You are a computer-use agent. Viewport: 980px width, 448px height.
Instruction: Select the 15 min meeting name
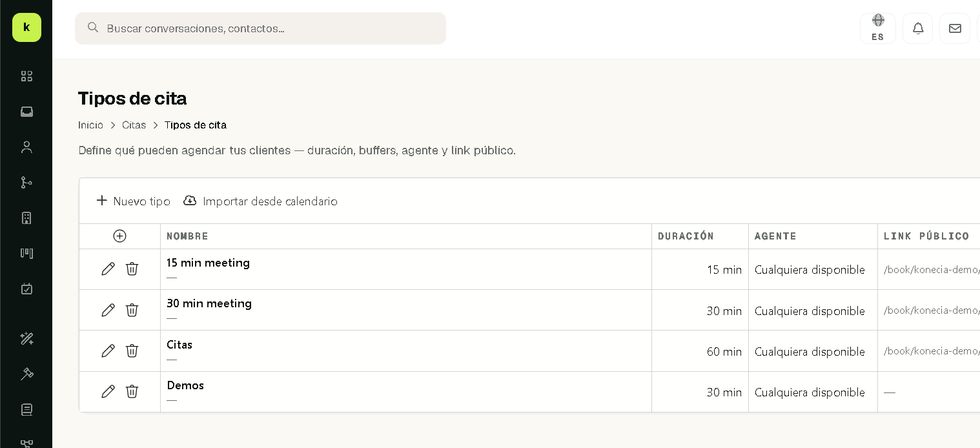click(x=208, y=263)
